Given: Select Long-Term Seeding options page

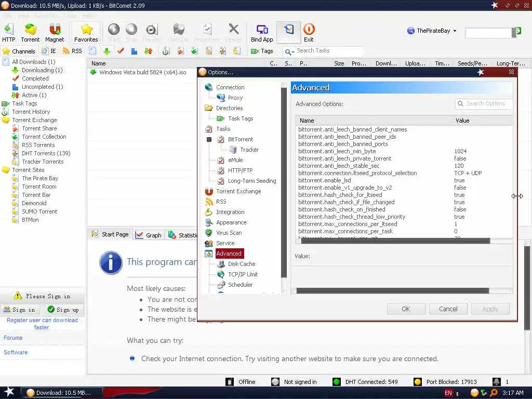Looking at the screenshot, I should click(x=252, y=181).
